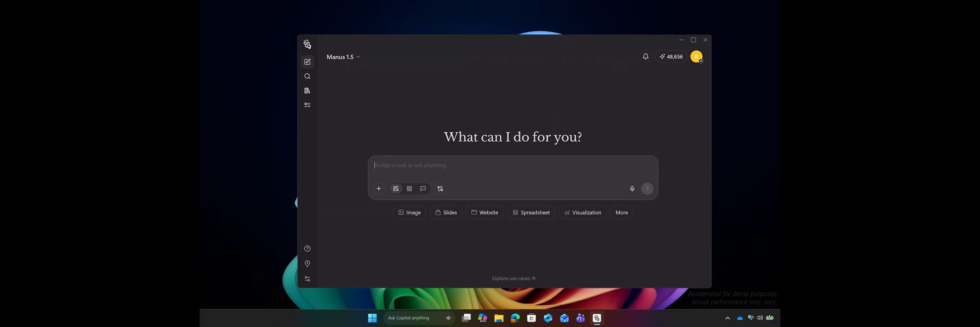Click the Manus hand logo in sidebar
The width and height of the screenshot is (980, 327).
[307, 44]
